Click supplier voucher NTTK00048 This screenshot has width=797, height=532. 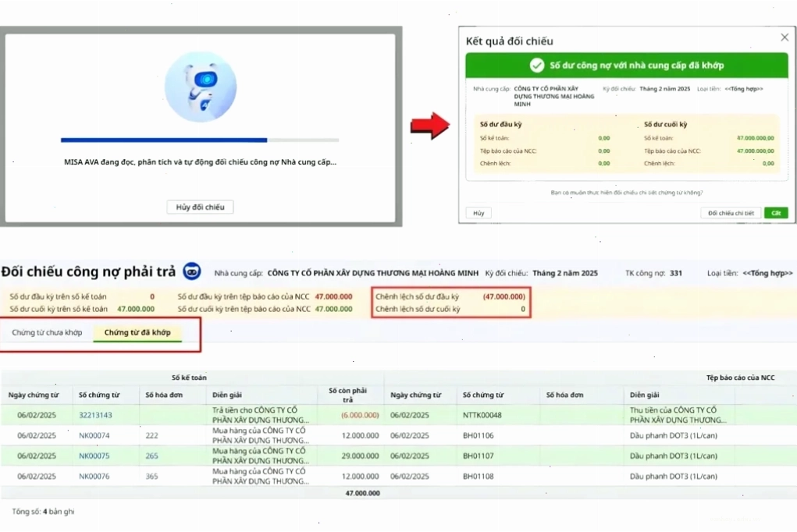tap(482, 415)
